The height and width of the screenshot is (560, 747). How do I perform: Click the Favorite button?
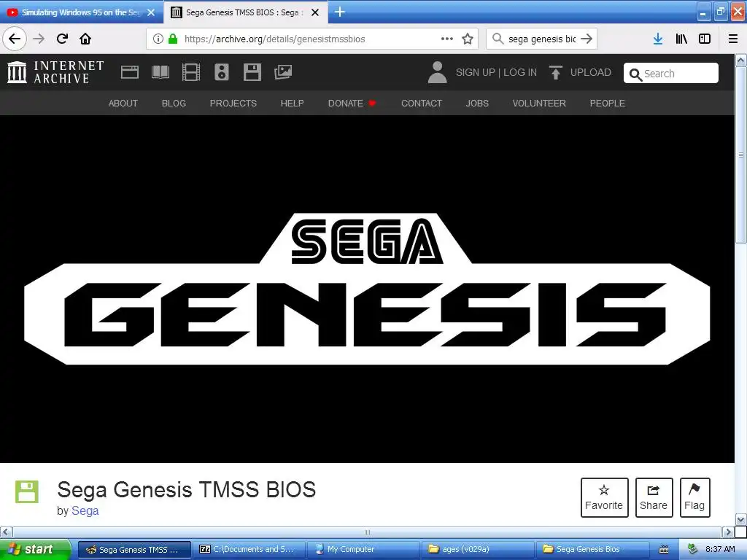coord(604,497)
